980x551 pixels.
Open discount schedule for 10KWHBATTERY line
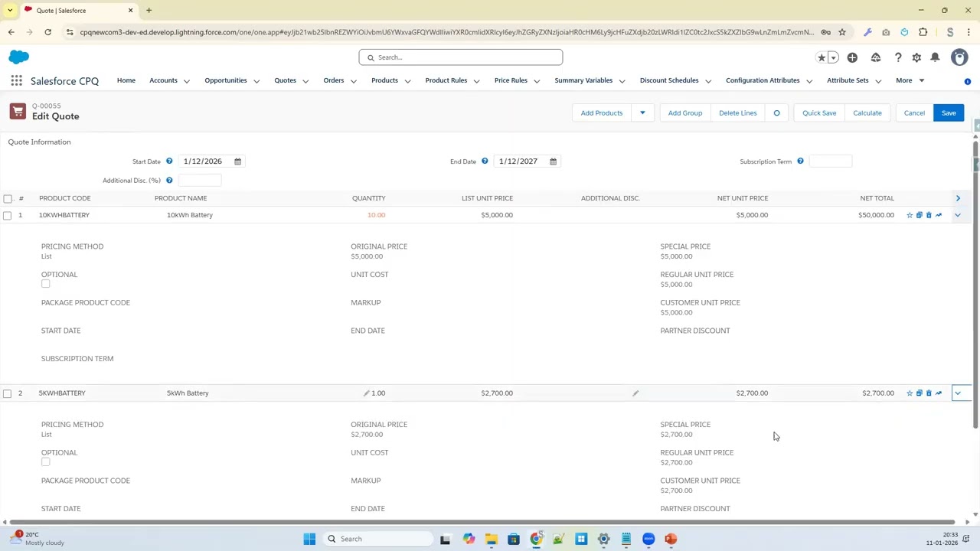coord(939,215)
